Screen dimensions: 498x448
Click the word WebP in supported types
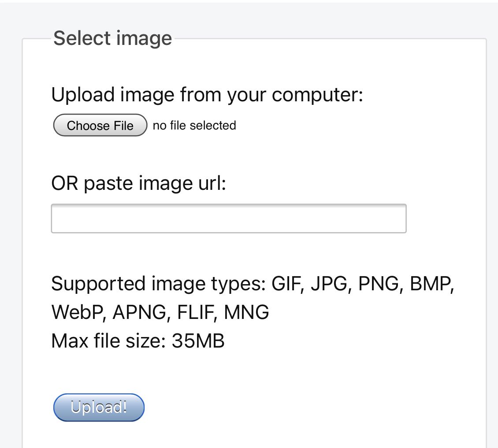point(77,312)
